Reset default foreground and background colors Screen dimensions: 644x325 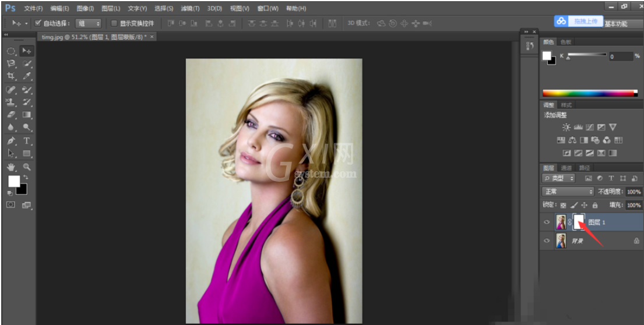[x=10, y=193]
